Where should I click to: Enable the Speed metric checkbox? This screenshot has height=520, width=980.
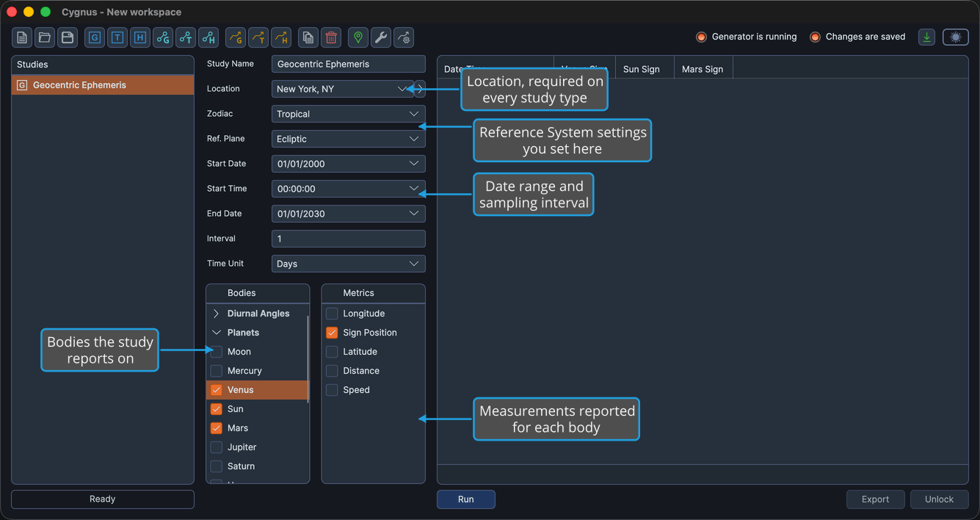point(332,390)
